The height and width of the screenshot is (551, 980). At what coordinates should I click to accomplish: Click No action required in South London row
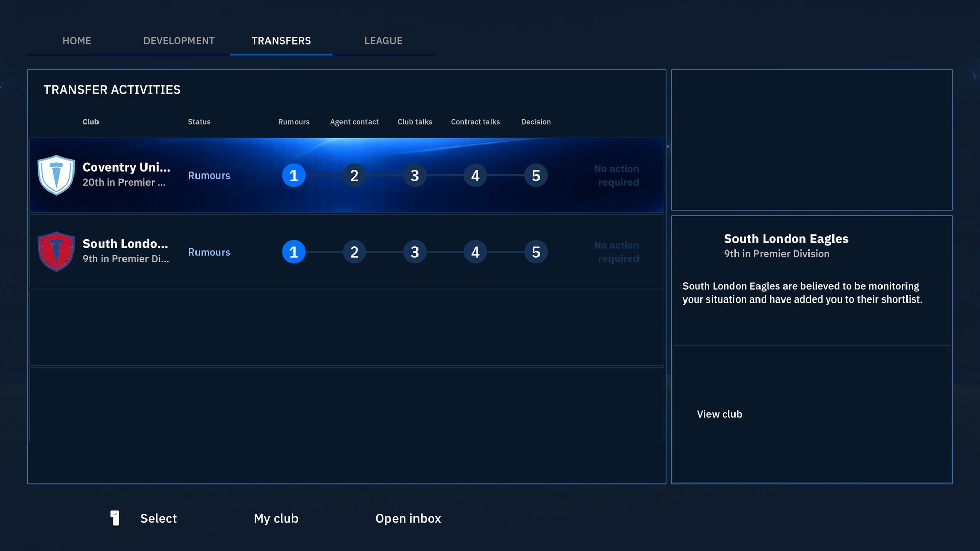(617, 252)
